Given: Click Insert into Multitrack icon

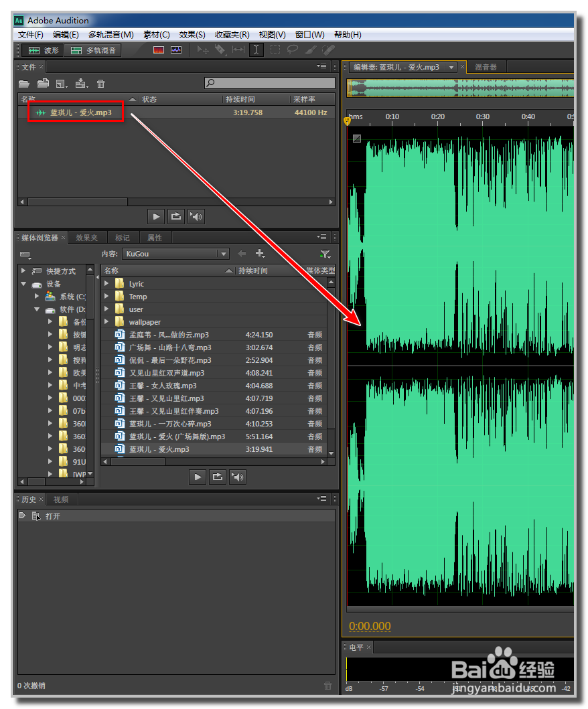Looking at the screenshot, I should point(82,83).
